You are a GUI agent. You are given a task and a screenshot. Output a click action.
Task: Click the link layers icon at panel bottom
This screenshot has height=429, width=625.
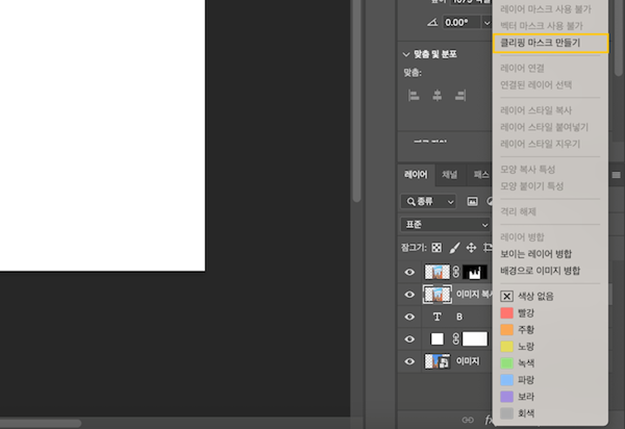[x=468, y=420]
